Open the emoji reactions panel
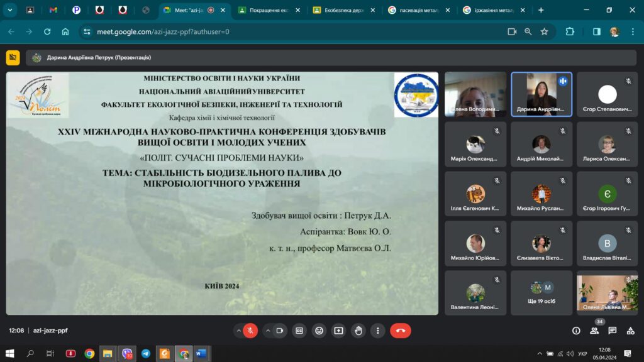The width and height of the screenshot is (644, 362). [319, 331]
